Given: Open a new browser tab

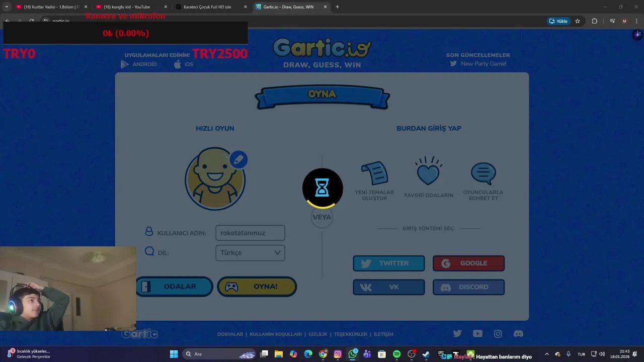Looking at the screenshot, I should [337, 7].
